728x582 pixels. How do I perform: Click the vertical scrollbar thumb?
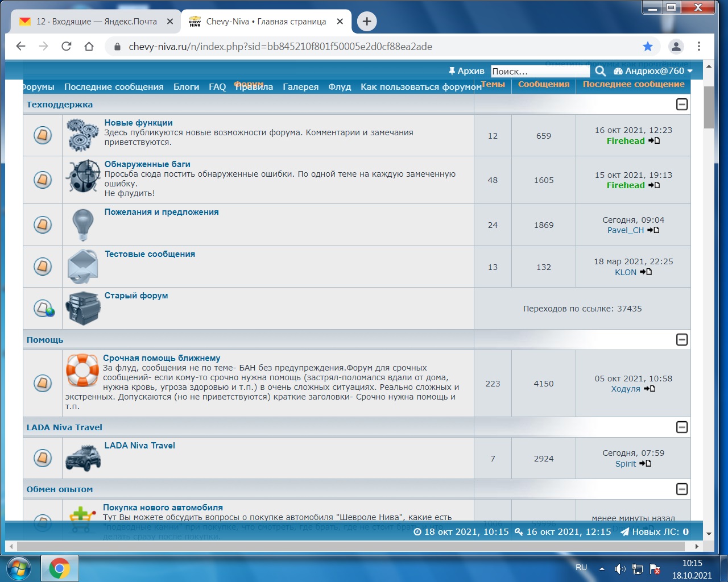coord(709,107)
